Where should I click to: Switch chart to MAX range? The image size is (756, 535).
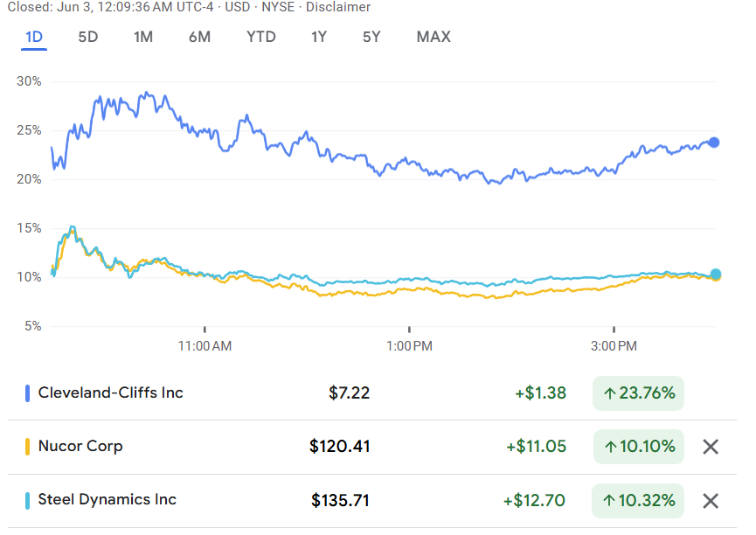pos(433,37)
